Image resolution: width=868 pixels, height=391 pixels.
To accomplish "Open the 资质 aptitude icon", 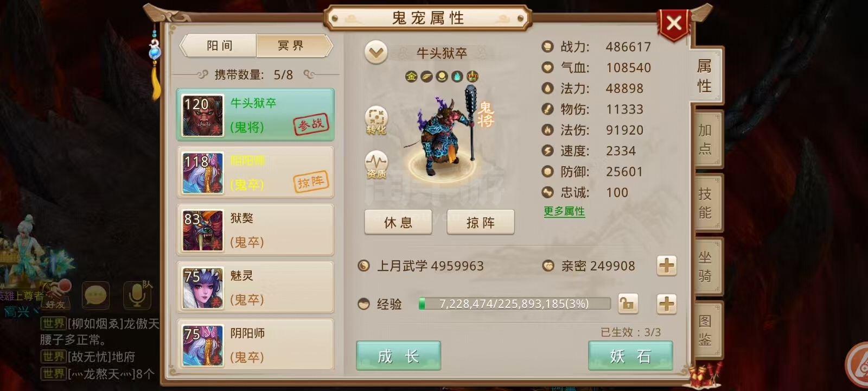I will (x=376, y=165).
